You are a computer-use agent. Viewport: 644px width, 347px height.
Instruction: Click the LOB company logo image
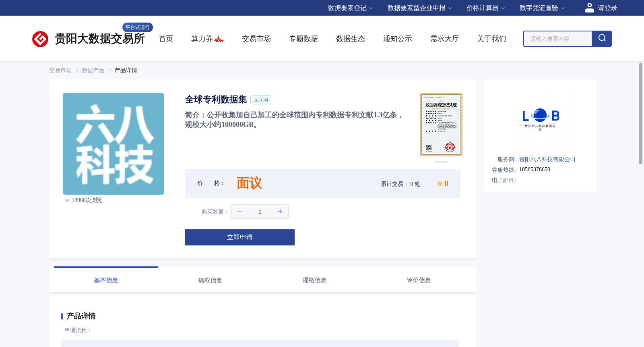click(540, 120)
